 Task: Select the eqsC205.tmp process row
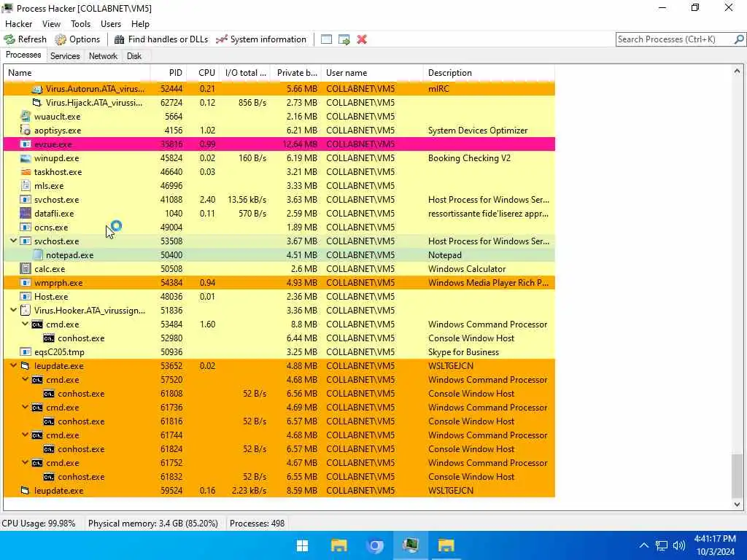pyautogui.click(x=279, y=352)
